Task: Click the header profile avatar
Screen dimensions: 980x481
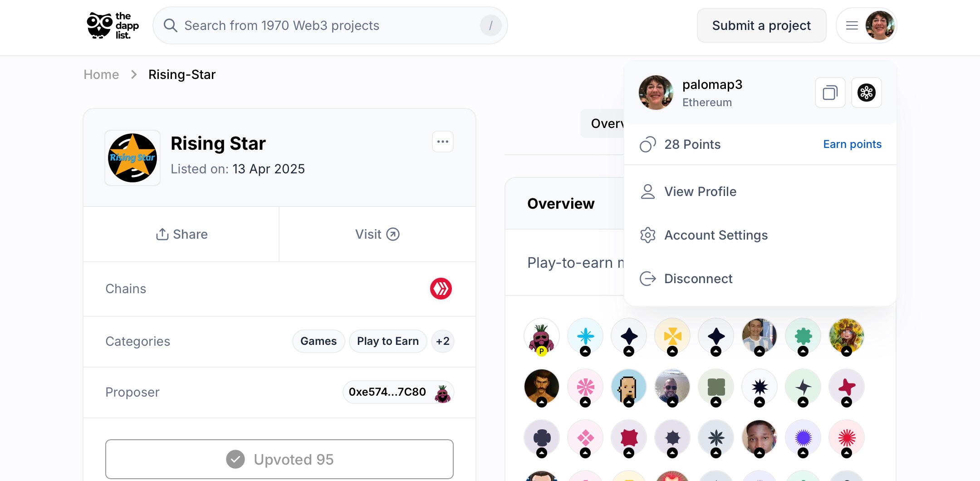Action: click(x=880, y=25)
